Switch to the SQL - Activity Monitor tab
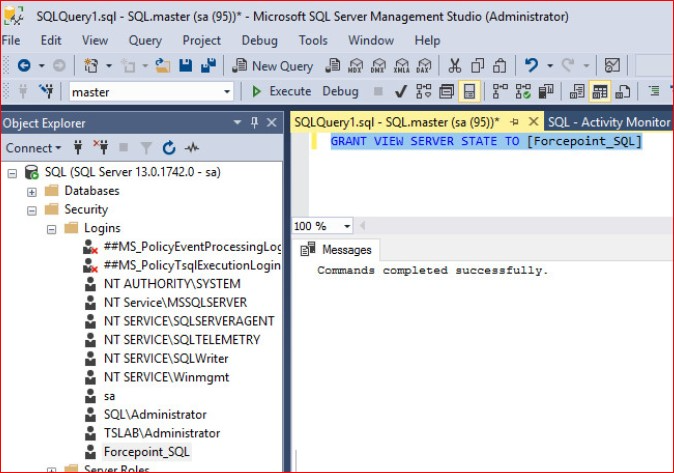The height and width of the screenshot is (473, 674). [608, 122]
